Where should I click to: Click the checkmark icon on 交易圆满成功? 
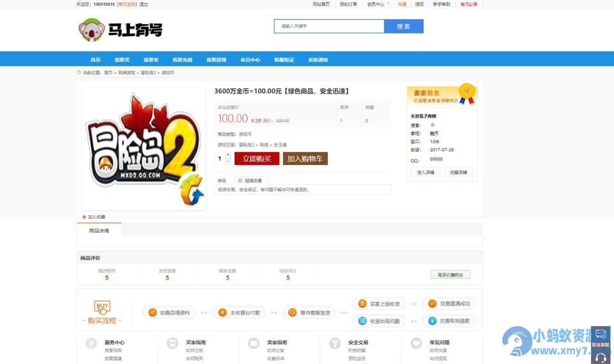click(x=432, y=304)
